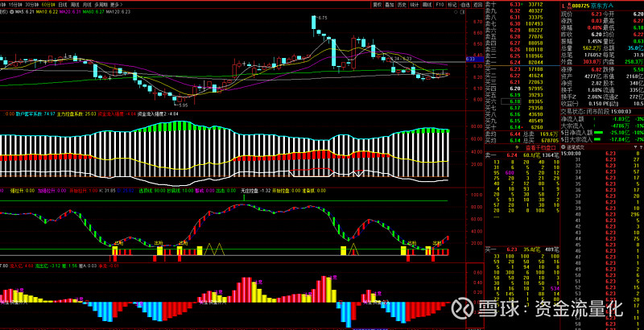Click 卖一 price 6.24 in order book
This screenshot has height=330, width=644.
pos(515,63)
